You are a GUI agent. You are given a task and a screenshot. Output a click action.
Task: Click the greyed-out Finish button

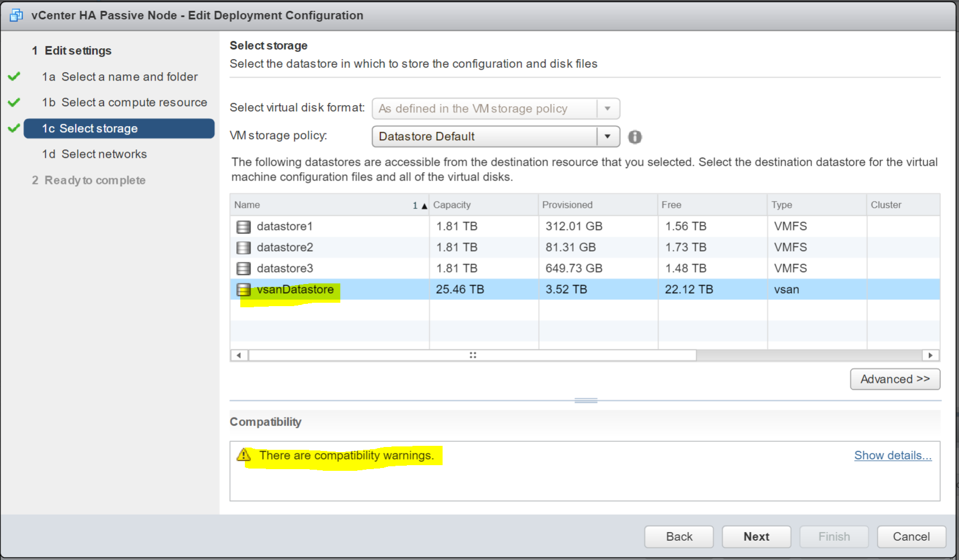[x=834, y=536]
